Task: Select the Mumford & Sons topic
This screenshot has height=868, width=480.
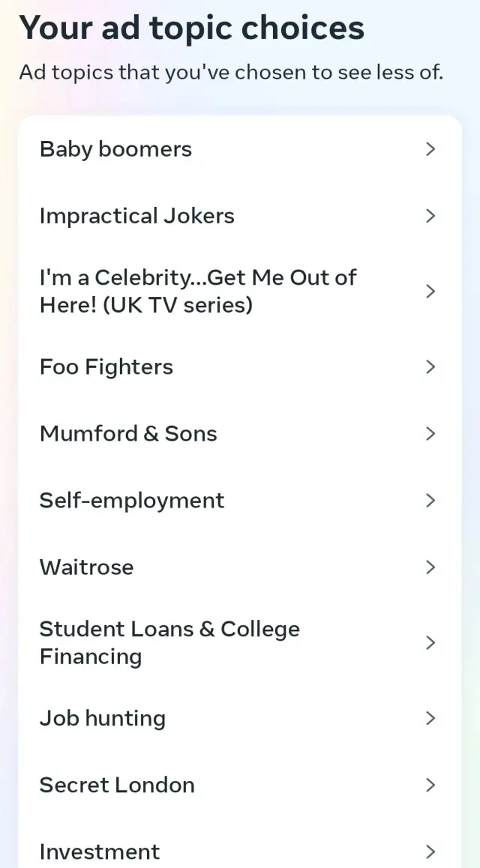Action: click(x=128, y=433)
